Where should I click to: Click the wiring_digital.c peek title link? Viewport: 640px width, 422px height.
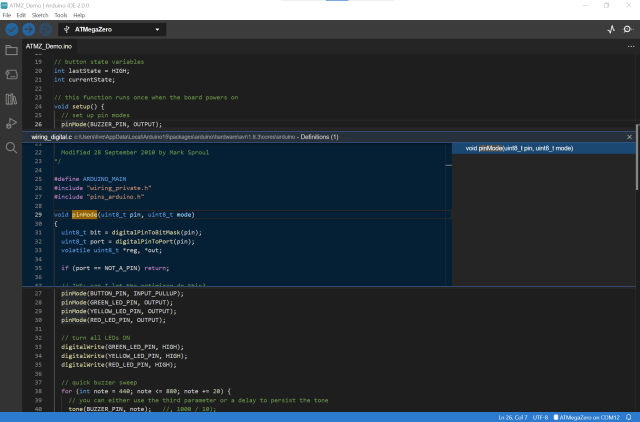pyautogui.click(x=52, y=136)
